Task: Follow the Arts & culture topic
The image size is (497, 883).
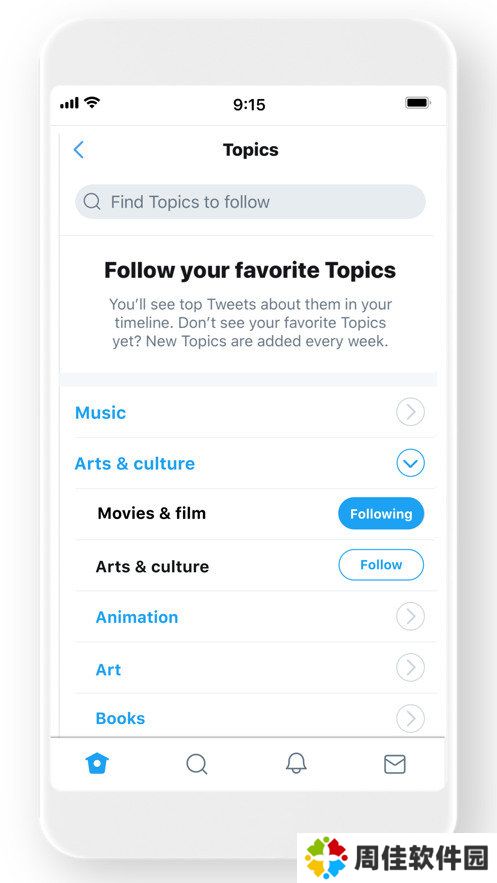Action: coord(381,565)
